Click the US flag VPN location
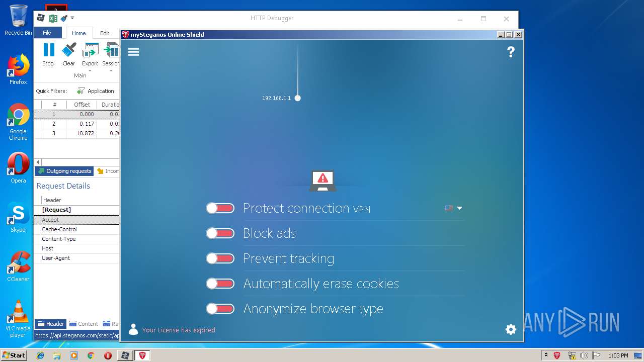Screen dimensions: 644x362 (x=449, y=208)
